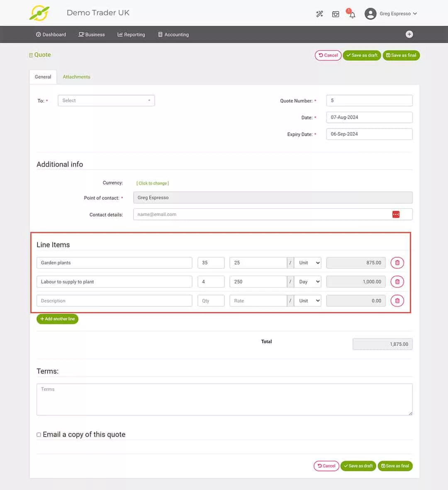Click the Demo Trader UK title text
Viewport: 448px width, 490px height.
(x=98, y=13)
